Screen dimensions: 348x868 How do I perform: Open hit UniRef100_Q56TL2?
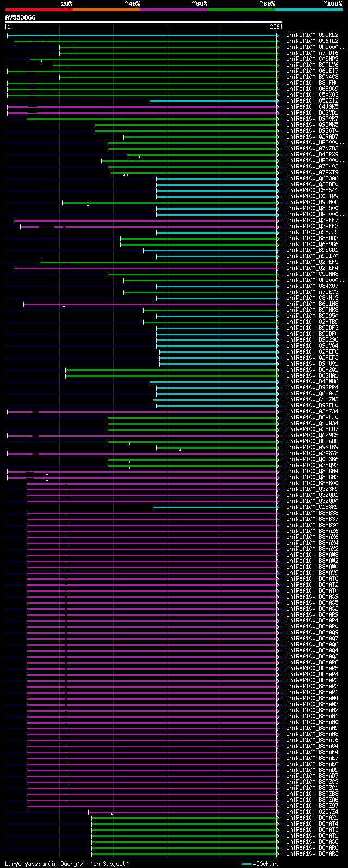click(x=312, y=41)
